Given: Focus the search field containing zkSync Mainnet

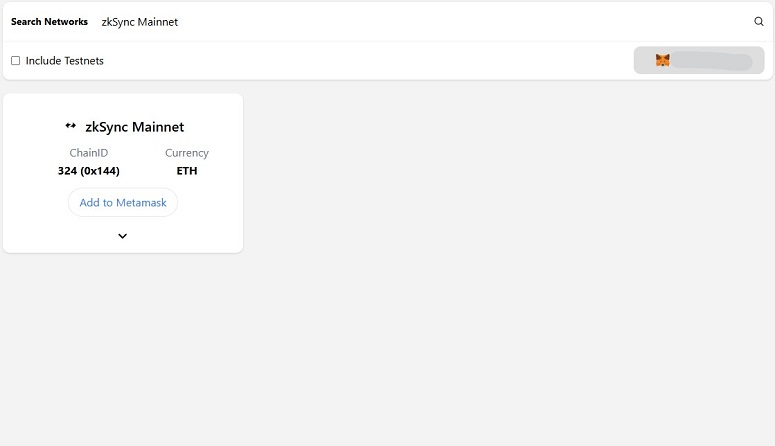Looking at the screenshot, I should [420, 22].
